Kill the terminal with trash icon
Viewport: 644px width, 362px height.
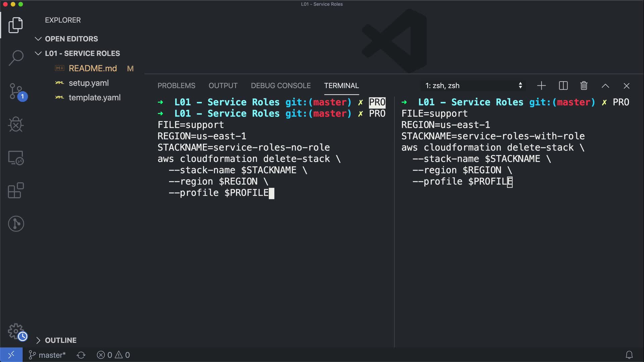tap(584, 86)
